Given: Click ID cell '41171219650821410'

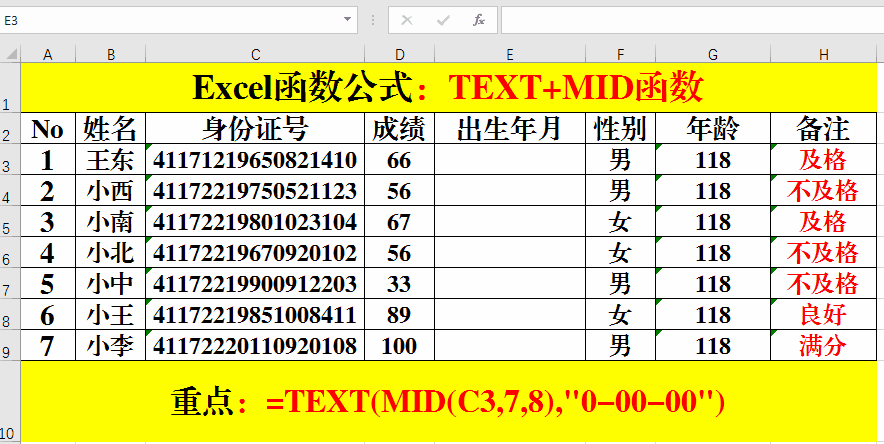Looking at the screenshot, I should tap(255, 159).
